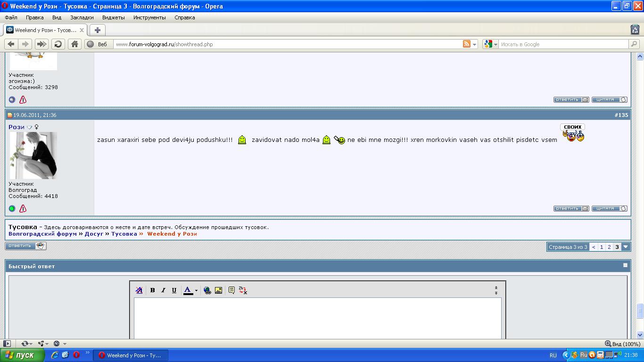Launch Internet Explorer from quick launch

(55, 355)
